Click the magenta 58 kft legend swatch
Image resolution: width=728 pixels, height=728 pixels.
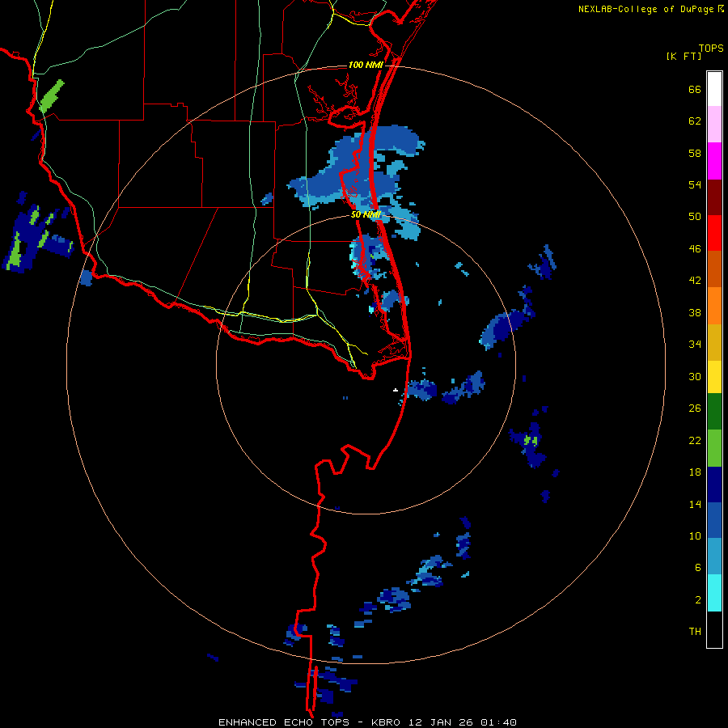[714, 161]
